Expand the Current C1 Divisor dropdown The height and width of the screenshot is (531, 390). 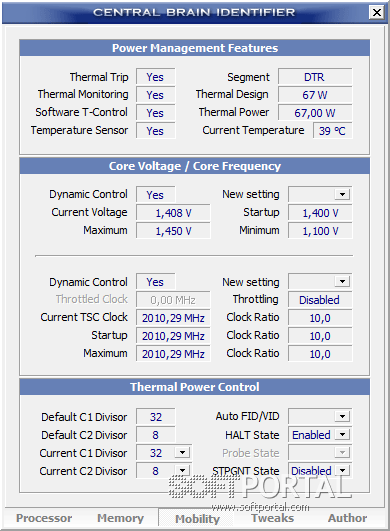182,452
